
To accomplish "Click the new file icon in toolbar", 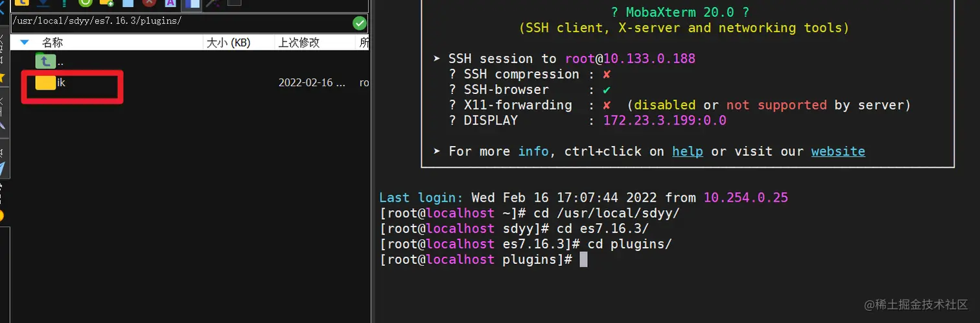I will 128,3.
